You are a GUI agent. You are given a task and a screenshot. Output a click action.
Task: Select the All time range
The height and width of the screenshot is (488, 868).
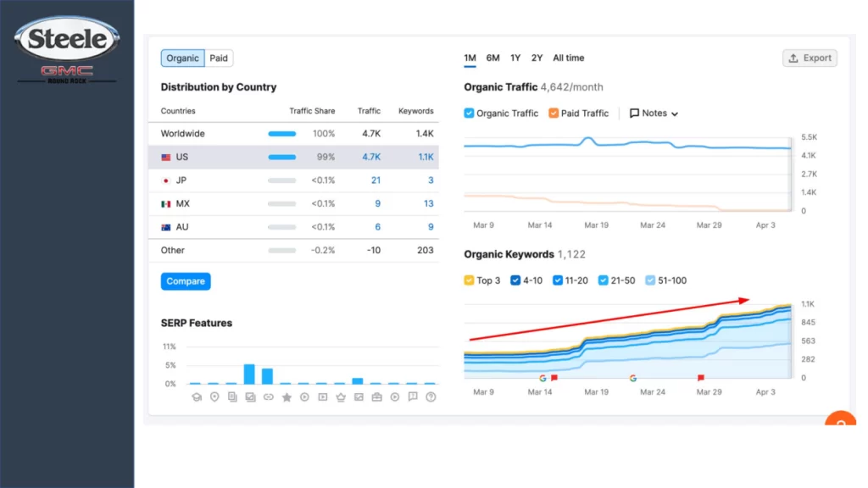coord(569,58)
